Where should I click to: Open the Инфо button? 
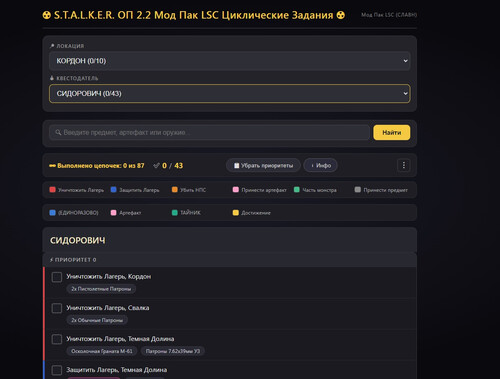click(x=320, y=165)
